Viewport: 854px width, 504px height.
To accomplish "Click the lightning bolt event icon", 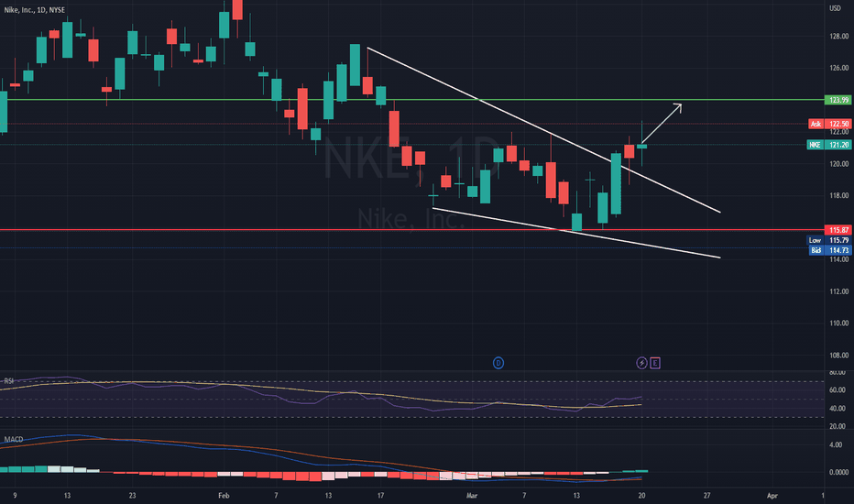I will 641,363.
